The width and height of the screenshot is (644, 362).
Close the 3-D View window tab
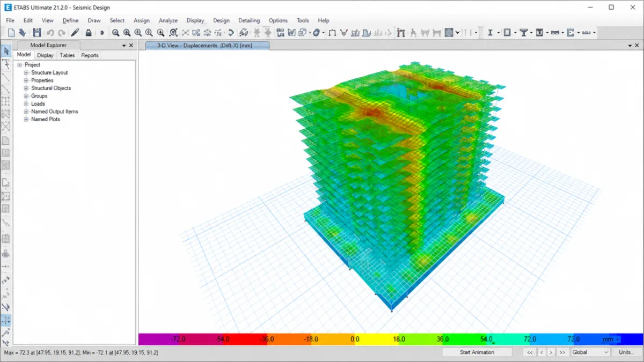(x=638, y=46)
